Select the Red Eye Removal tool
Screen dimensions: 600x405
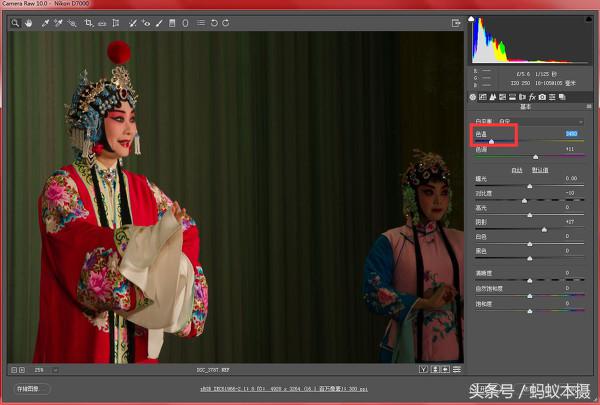[146, 23]
